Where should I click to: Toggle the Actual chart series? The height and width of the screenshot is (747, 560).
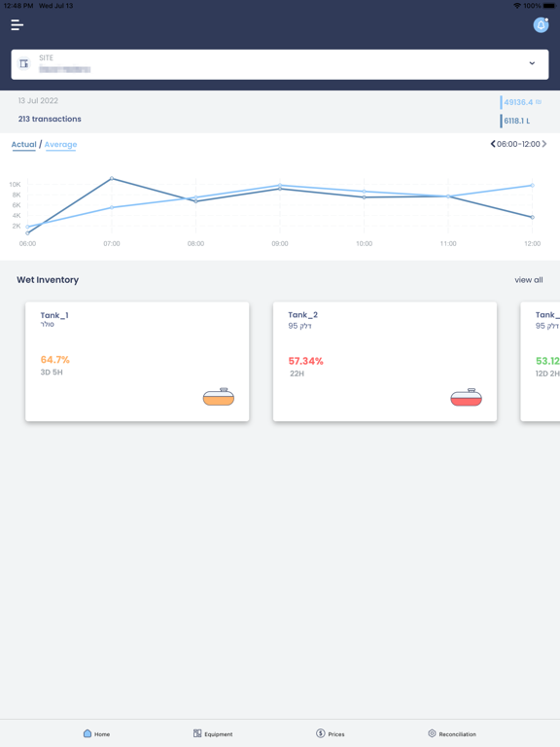23,144
